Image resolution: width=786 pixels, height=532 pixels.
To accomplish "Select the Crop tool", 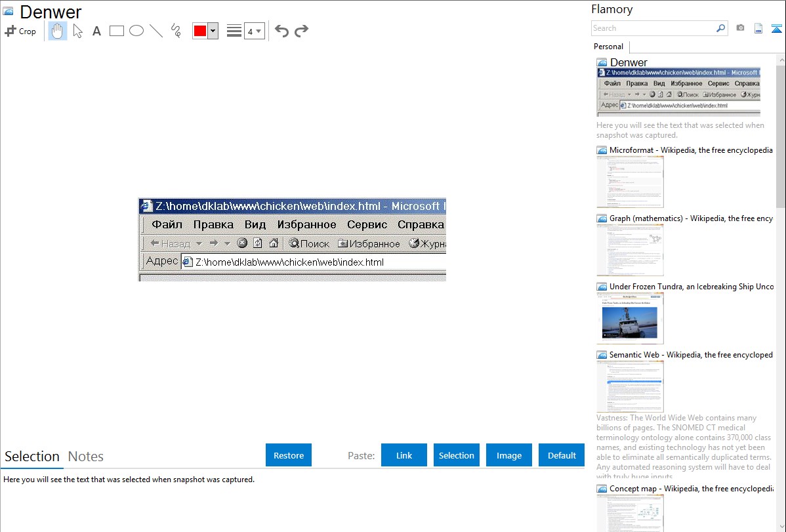I will [x=20, y=31].
